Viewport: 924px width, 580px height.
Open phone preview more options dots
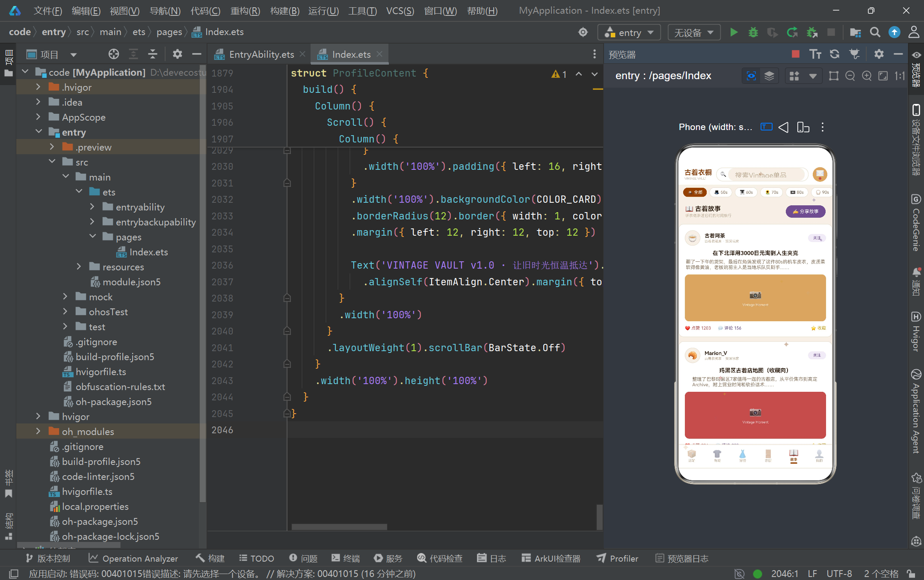pos(822,127)
